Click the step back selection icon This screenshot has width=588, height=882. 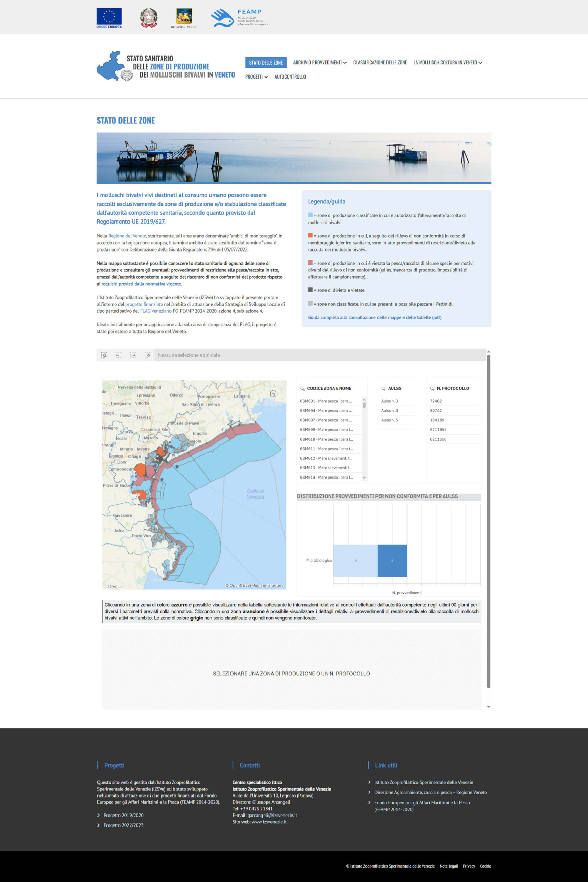point(118,355)
